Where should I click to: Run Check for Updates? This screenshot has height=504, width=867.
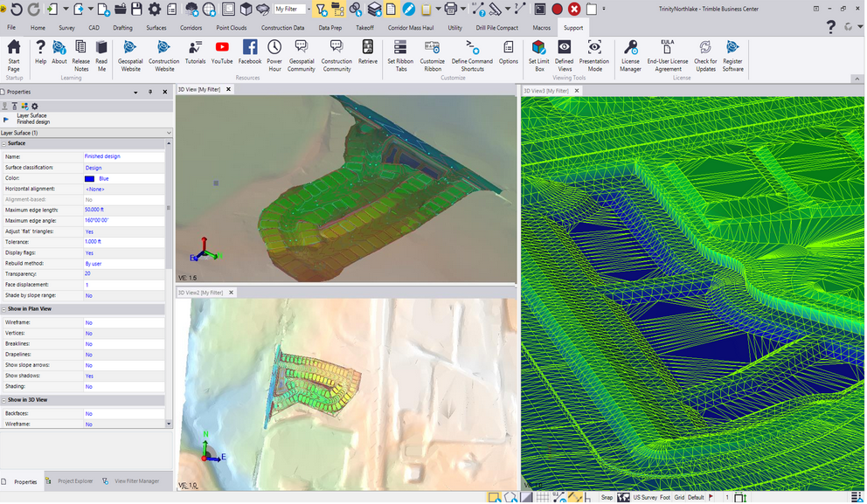pyautogui.click(x=705, y=56)
